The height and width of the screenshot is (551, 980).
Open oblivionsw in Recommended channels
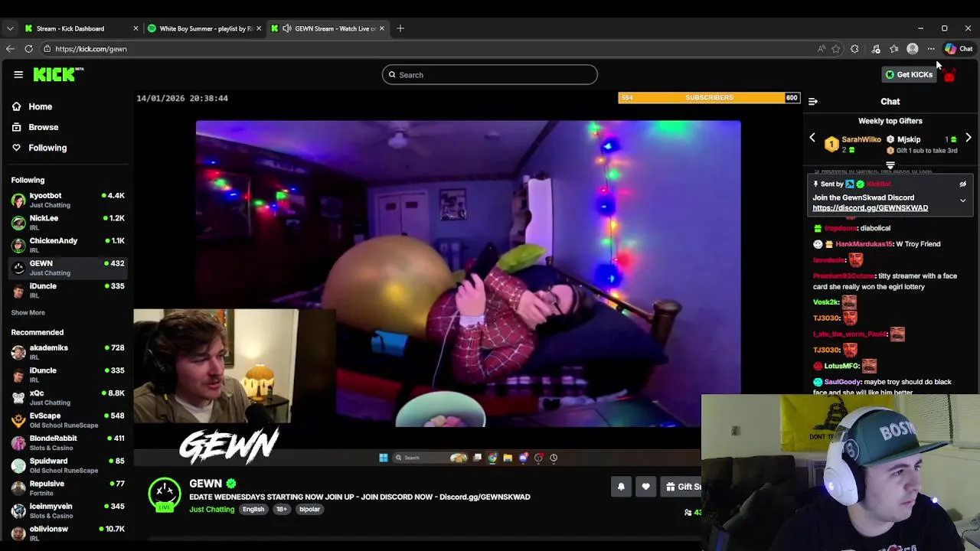[x=67, y=533]
